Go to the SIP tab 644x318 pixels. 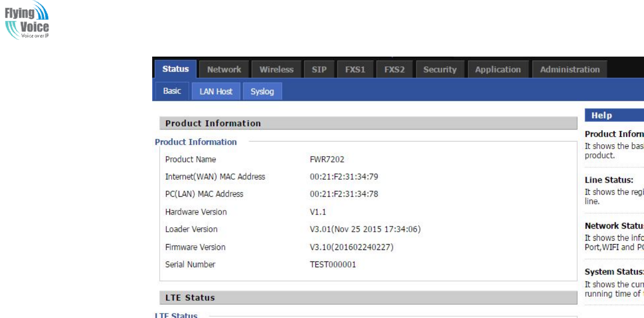click(319, 69)
